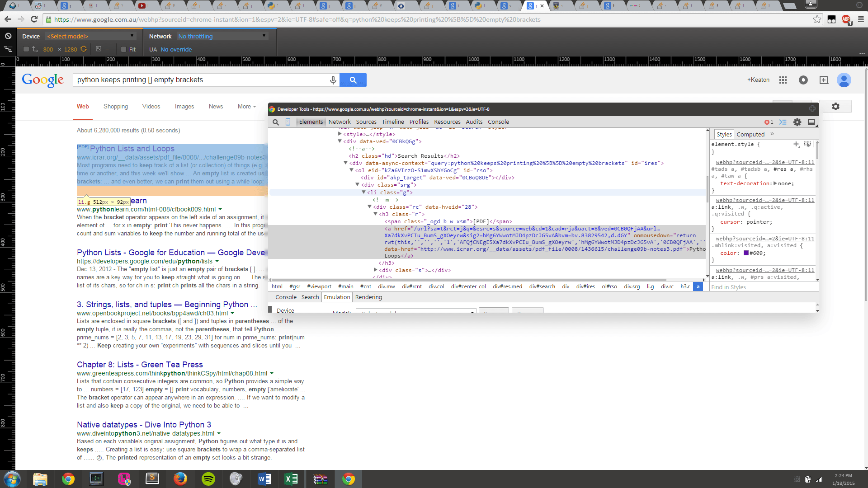
Task: Toggle element state icon in Styles pane
Action: pyautogui.click(x=807, y=144)
